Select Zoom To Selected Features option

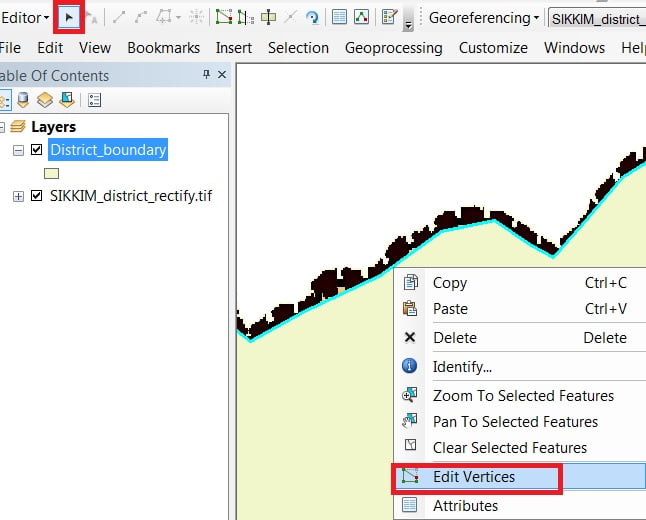[x=523, y=396]
